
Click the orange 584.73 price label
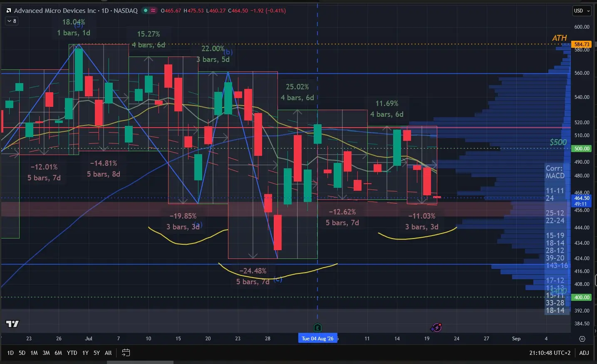[x=582, y=44]
